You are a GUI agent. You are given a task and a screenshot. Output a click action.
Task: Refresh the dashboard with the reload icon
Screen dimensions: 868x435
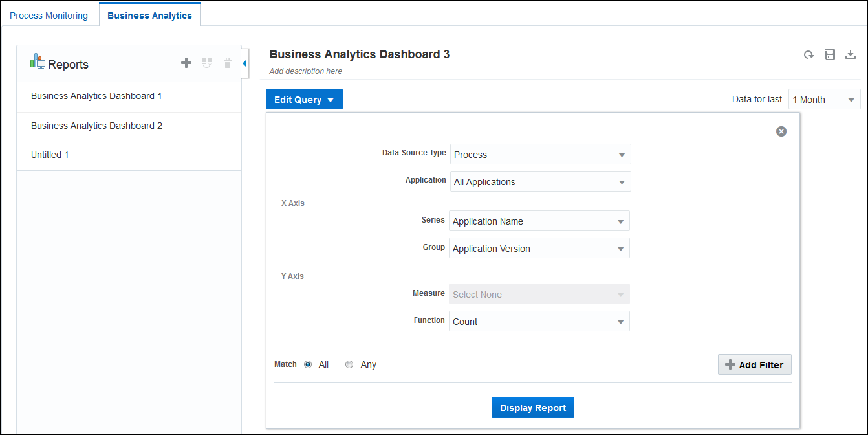pyautogui.click(x=808, y=55)
